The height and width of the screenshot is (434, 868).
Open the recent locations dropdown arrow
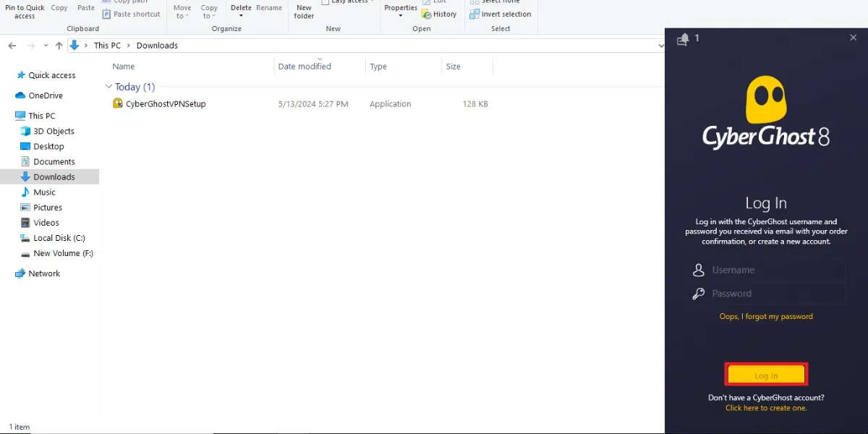pyautogui.click(x=46, y=46)
